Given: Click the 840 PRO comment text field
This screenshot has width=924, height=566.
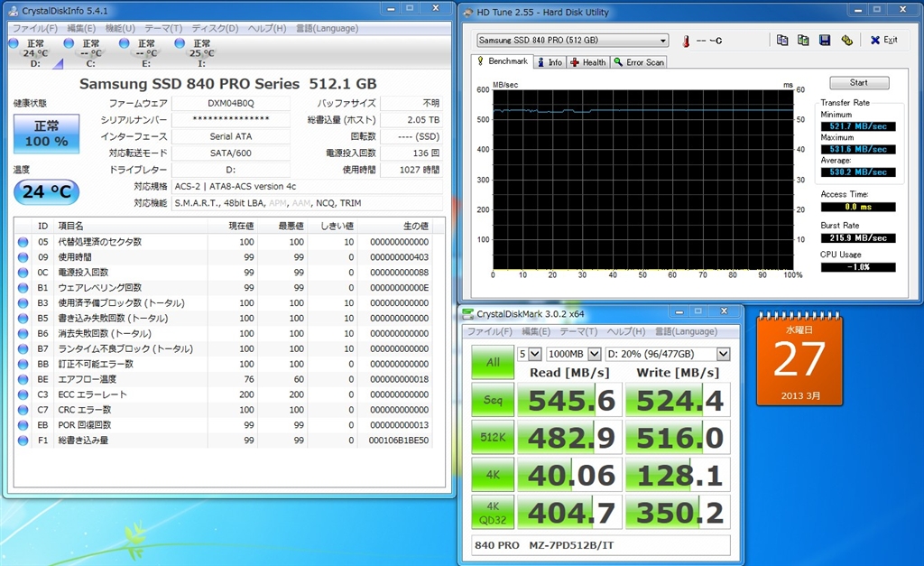Looking at the screenshot, I should [x=600, y=545].
